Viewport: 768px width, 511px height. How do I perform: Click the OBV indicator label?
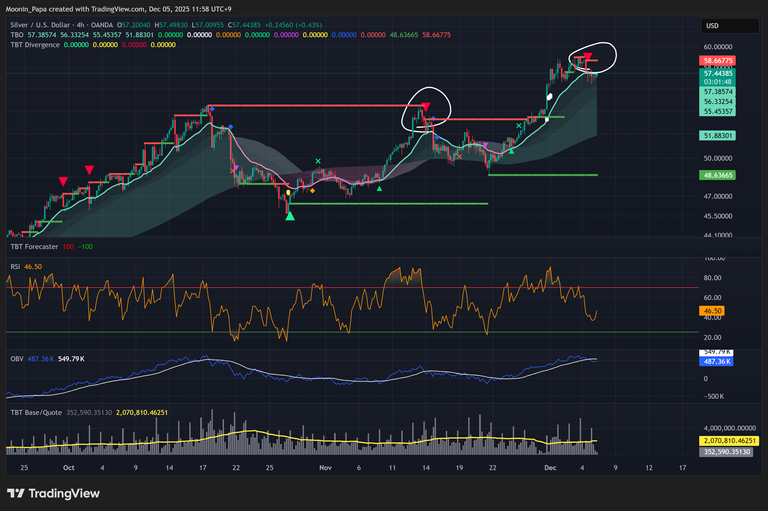click(x=17, y=358)
